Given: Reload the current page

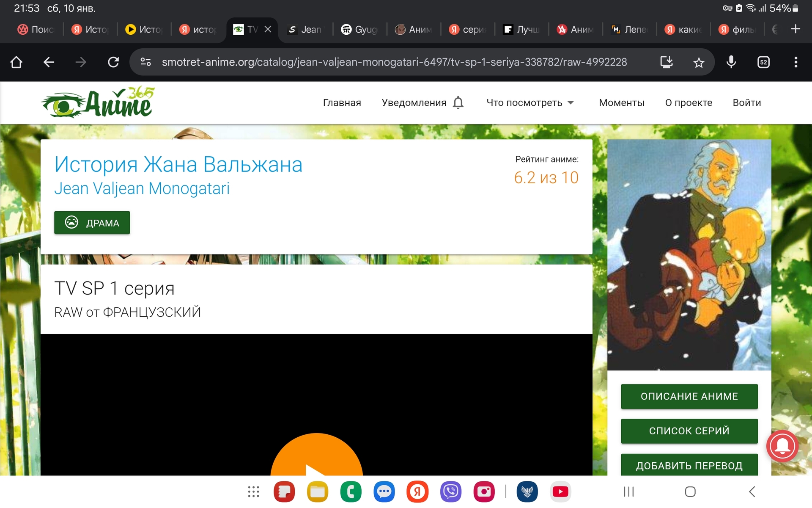Looking at the screenshot, I should coord(113,62).
